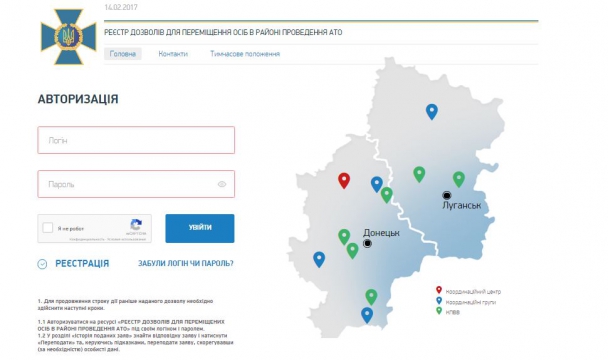Toggle password visibility eye icon
This screenshot has width=608, height=360.
coord(222,184)
